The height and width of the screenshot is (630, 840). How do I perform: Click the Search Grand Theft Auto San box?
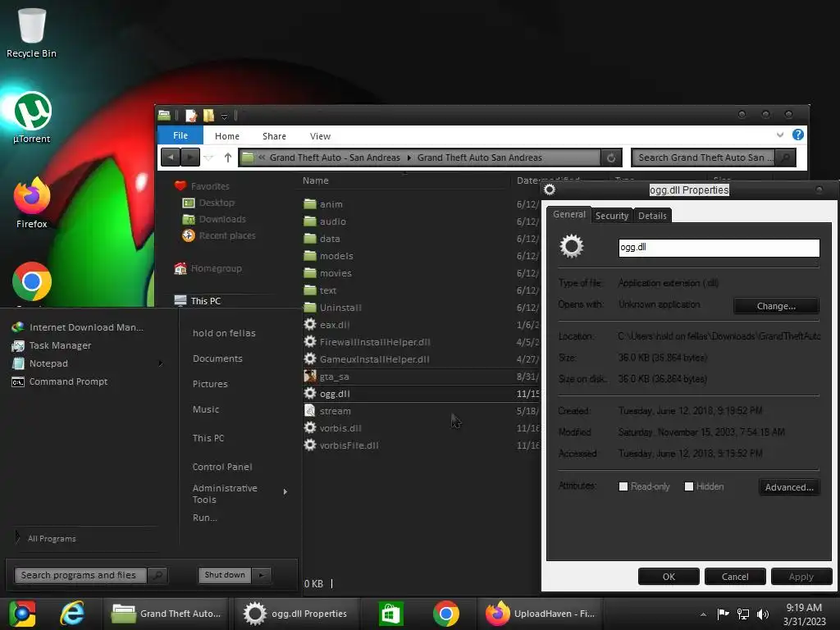click(703, 157)
